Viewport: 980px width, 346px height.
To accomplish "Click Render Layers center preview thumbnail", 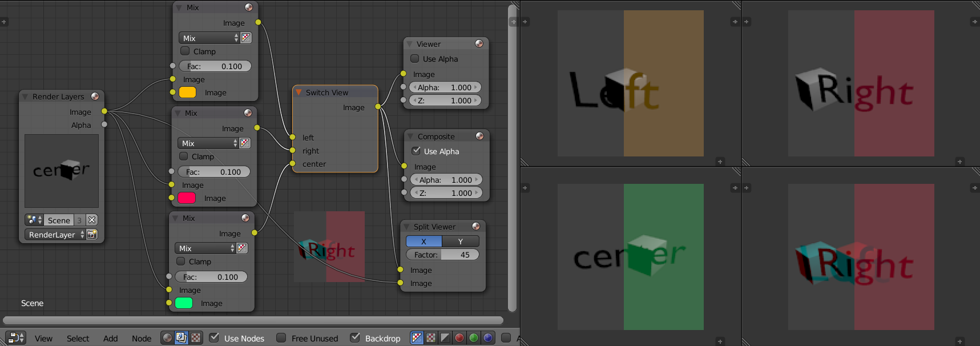I will [x=62, y=171].
